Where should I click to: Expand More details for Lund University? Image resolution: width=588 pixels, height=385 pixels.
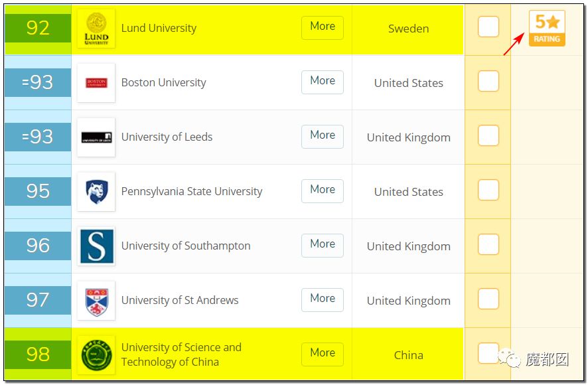click(x=323, y=28)
